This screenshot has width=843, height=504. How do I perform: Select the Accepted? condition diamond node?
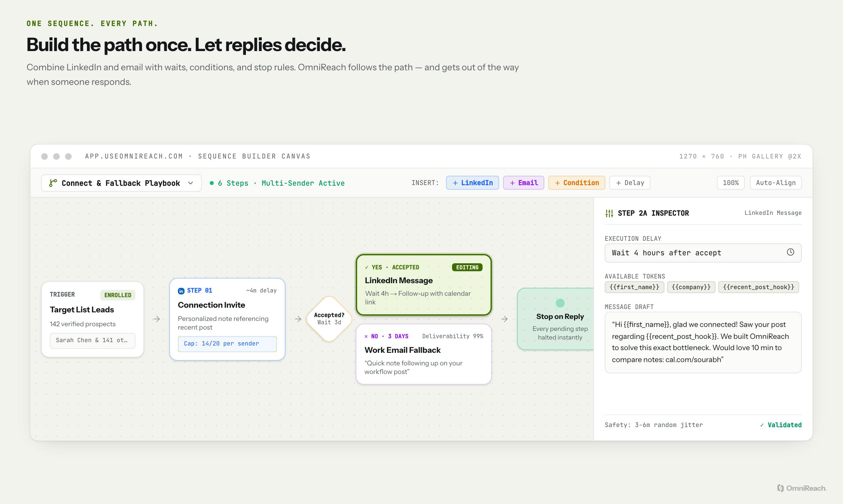pos(329,319)
